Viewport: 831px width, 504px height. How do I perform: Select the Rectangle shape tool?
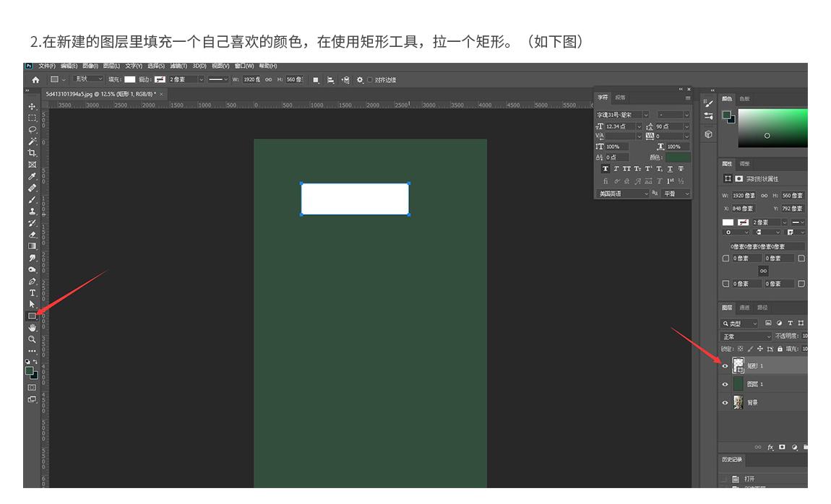coord(32,316)
